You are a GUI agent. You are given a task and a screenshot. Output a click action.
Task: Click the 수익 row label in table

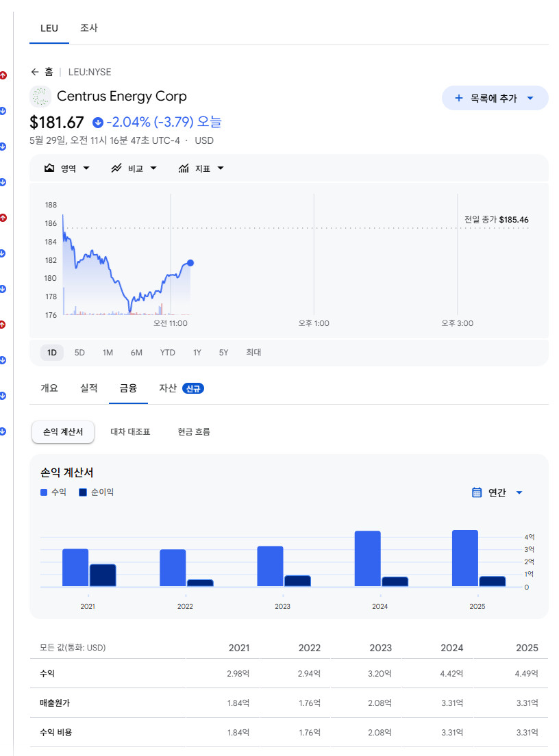(x=47, y=674)
